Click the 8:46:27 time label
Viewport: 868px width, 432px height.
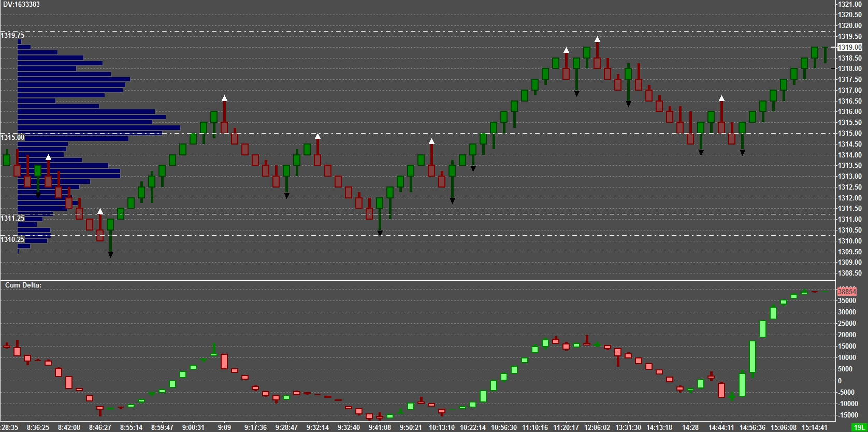click(x=100, y=427)
